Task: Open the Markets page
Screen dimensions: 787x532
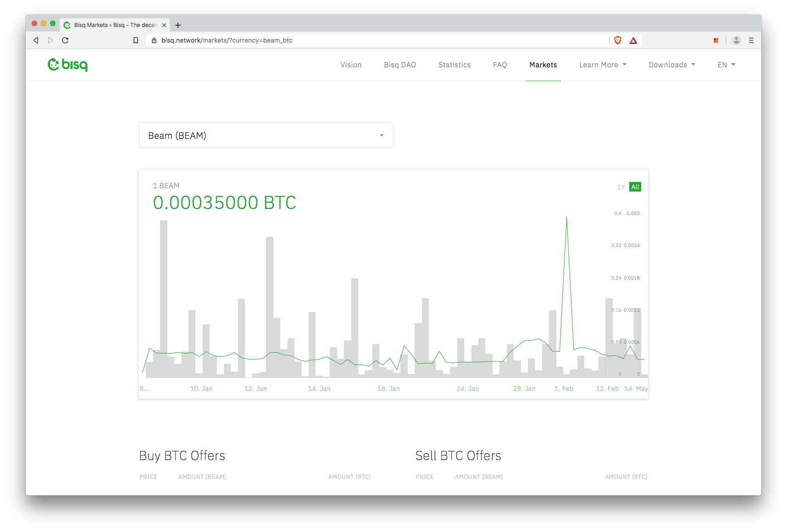Action: 543,65
